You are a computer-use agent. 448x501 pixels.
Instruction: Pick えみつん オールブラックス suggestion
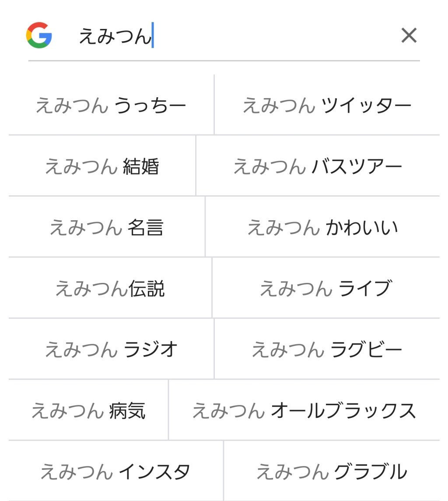(x=304, y=411)
